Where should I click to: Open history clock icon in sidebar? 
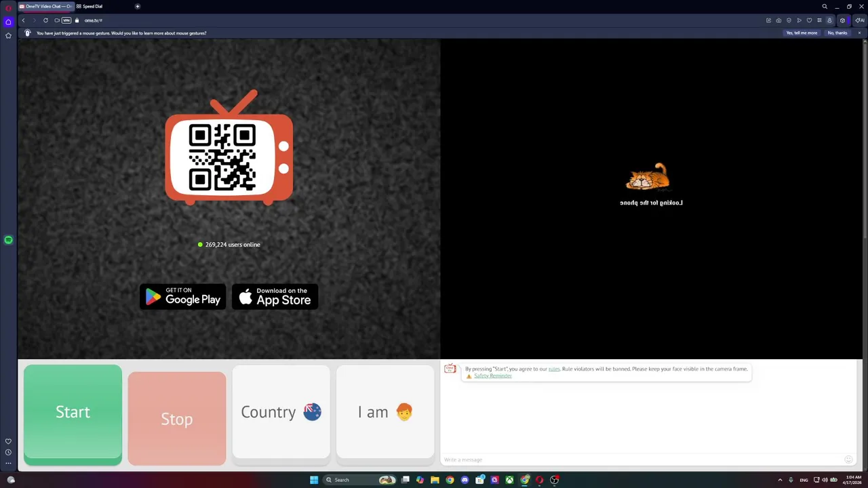[x=8, y=452]
